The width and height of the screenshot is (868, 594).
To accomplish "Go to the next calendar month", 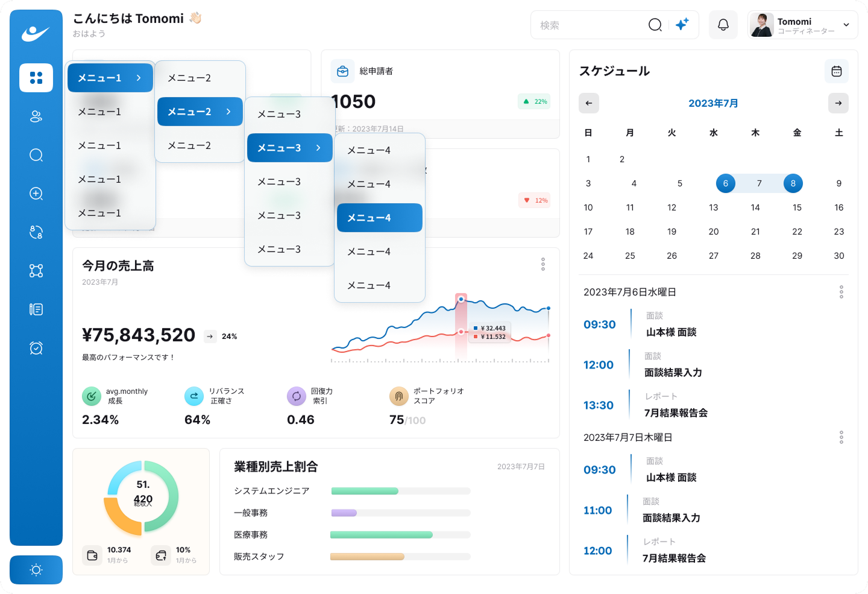I will pos(838,103).
